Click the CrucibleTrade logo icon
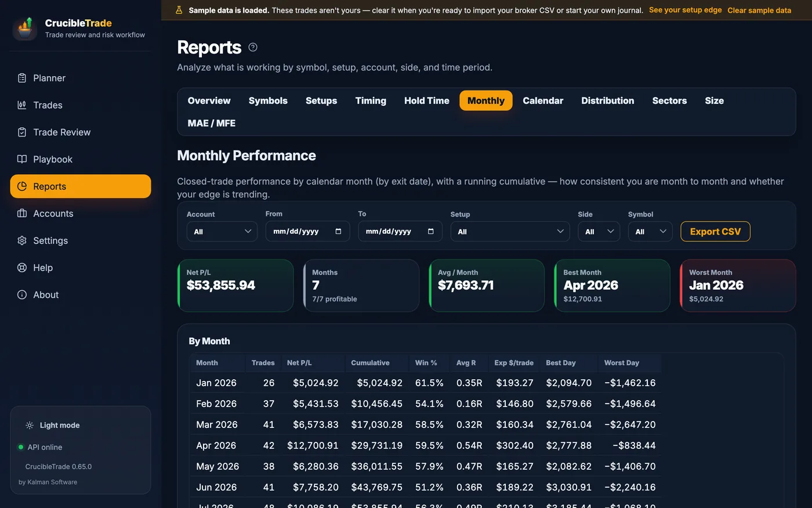 (x=25, y=28)
